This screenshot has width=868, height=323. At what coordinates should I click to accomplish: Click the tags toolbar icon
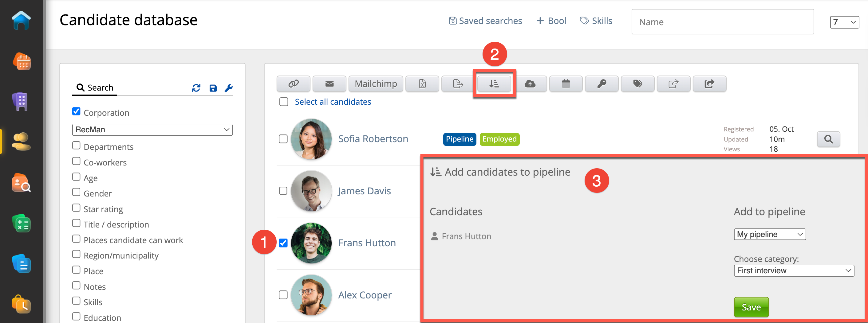[637, 84]
